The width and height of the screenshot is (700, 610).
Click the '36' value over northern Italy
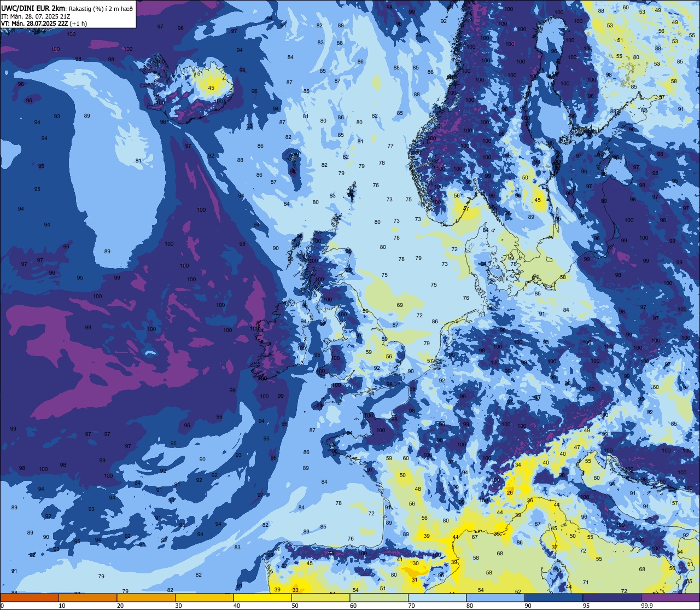pos(530,501)
